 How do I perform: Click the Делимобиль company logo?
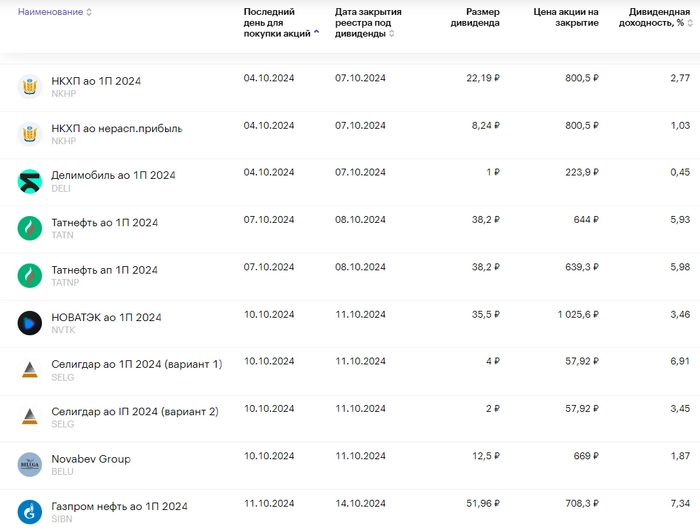(x=30, y=181)
